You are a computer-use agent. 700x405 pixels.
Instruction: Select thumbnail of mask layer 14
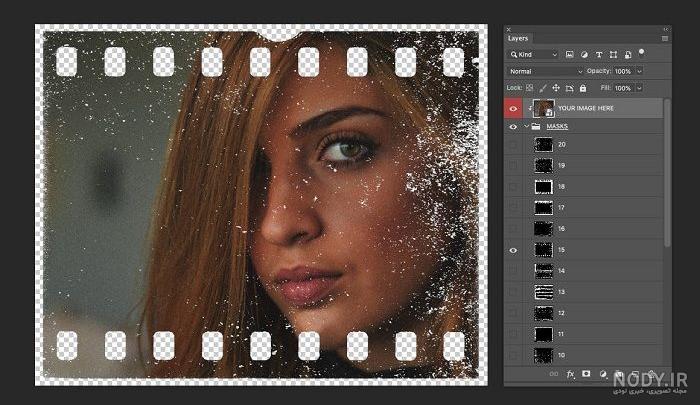[x=543, y=271]
